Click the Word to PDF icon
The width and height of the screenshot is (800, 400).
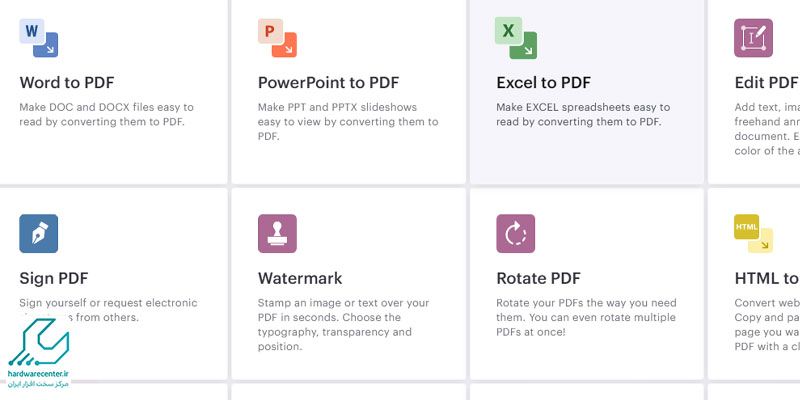pos(39,38)
